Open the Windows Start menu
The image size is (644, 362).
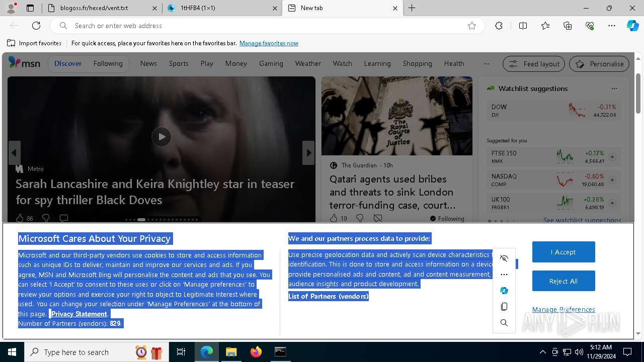[12, 352]
